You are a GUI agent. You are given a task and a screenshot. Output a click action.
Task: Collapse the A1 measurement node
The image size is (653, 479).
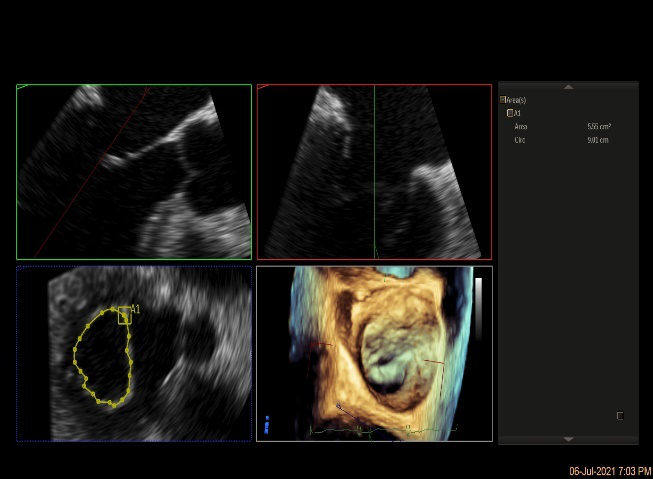[510, 113]
